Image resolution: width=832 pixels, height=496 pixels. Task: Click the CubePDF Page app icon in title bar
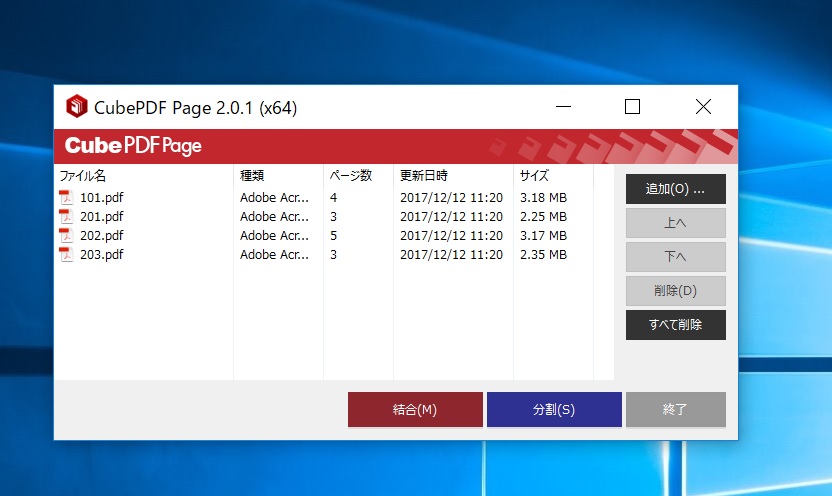pyautogui.click(x=76, y=107)
